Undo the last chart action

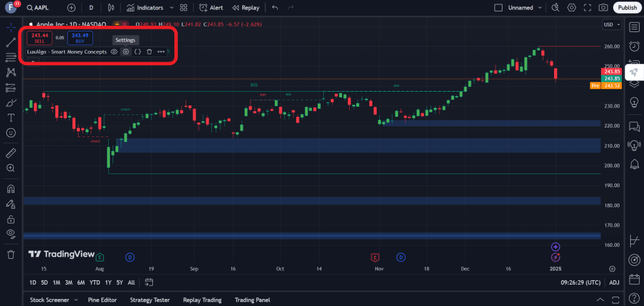pyautogui.click(x=275, y=8)
